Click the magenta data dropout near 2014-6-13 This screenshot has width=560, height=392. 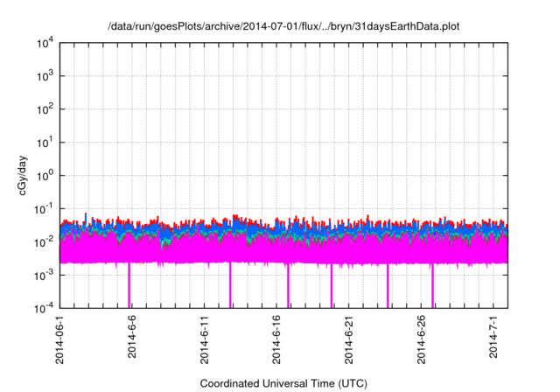(x=230, y=285)
